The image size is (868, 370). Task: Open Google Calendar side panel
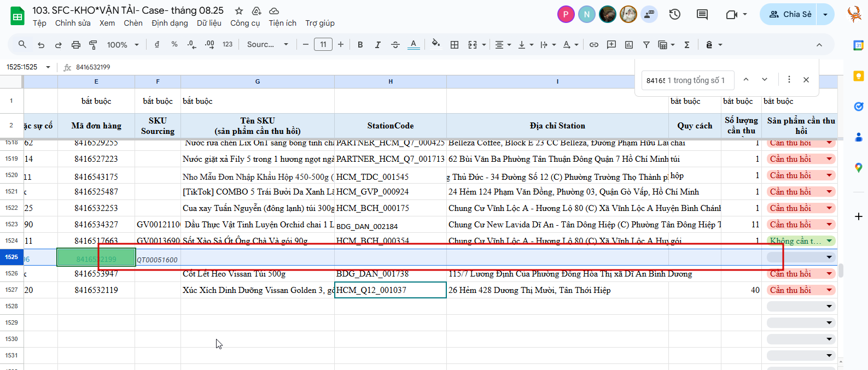tap(859, 45)
